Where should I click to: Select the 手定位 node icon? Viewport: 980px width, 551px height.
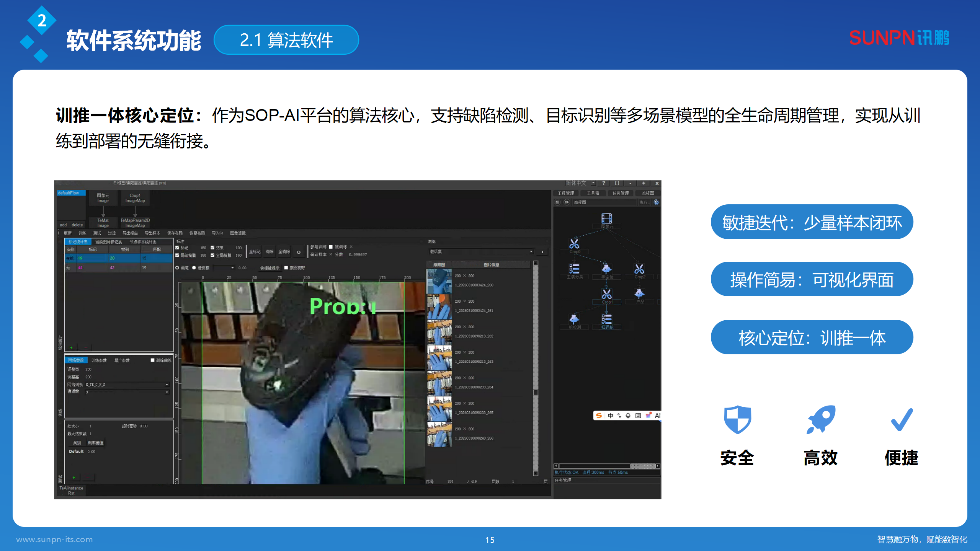coord(607,269)
